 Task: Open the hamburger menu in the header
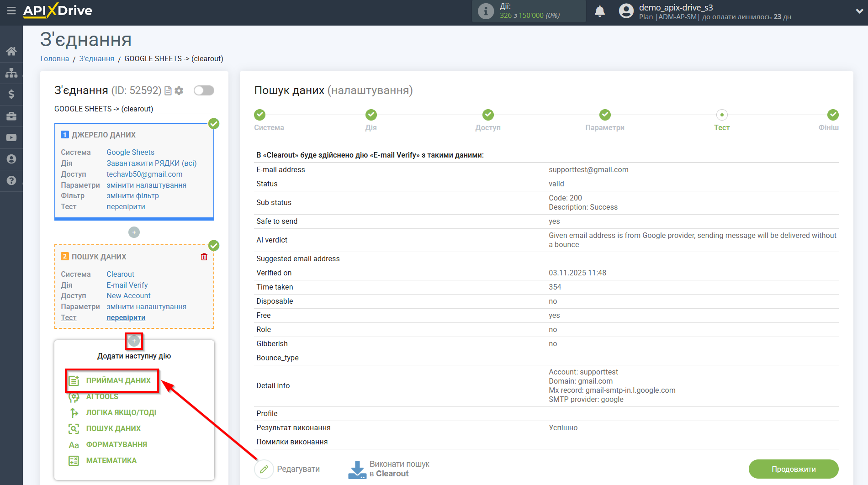[11, 11]
